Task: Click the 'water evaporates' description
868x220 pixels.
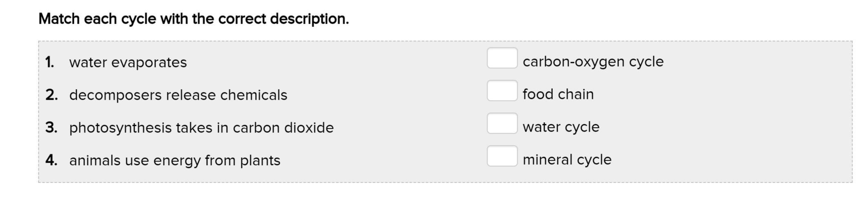Action: click(x=128, y=63)
